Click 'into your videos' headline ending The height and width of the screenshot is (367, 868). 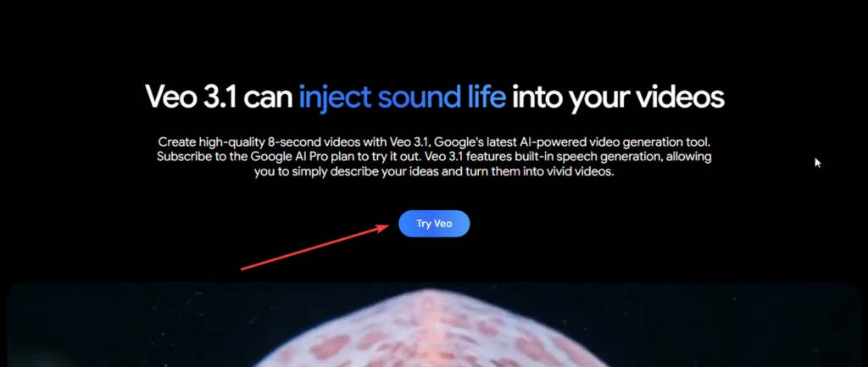pyautogui.click(x=618, y=97)
